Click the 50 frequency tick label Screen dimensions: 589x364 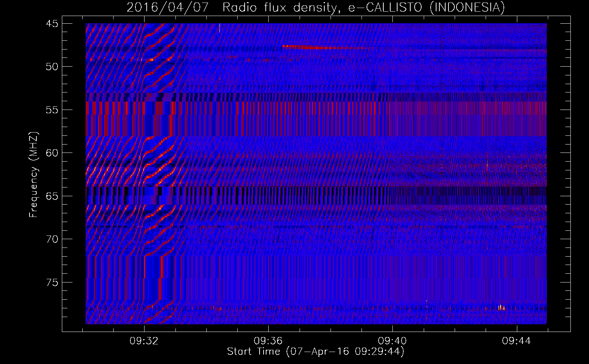click(x=52, y=67)
